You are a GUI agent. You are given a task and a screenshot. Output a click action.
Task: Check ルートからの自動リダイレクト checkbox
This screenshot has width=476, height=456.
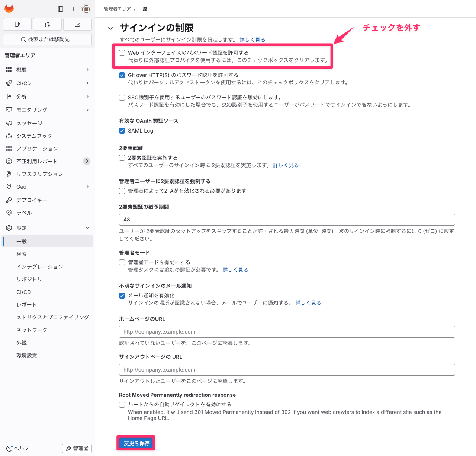pyautogui.click(x=122, y=405)
